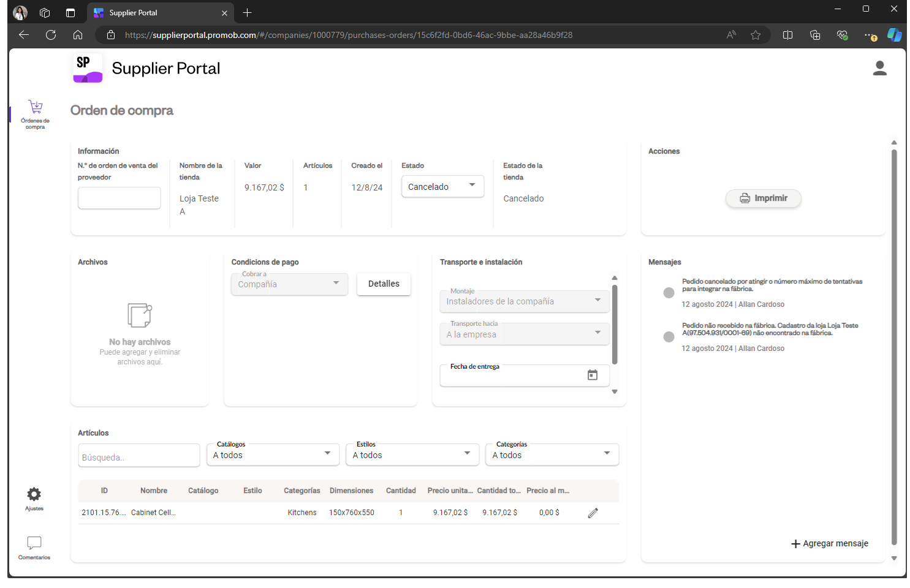Click 150x760x550 dimensions cell
Screen dimensions: 910x588
click(x=351, y=513)
